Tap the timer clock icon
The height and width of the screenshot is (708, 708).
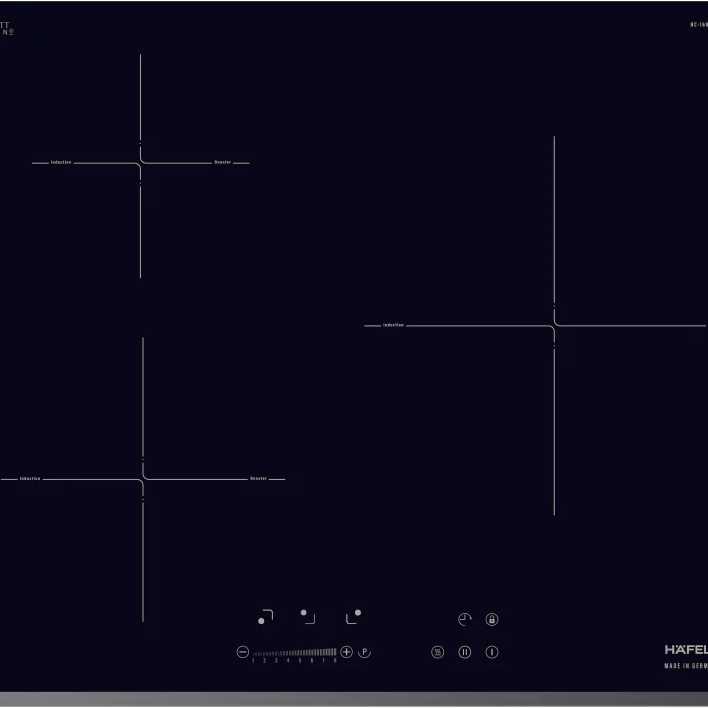pos(465,619)
